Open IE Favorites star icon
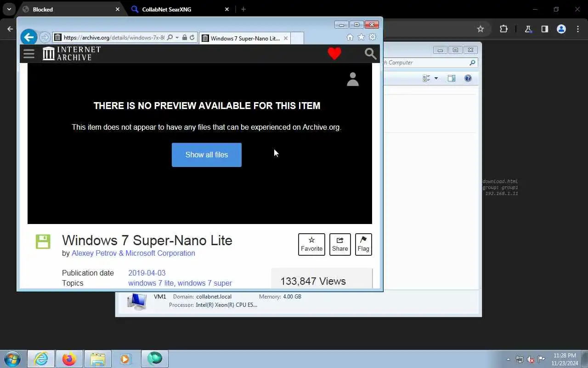The image size is (588, 368). 361,37
